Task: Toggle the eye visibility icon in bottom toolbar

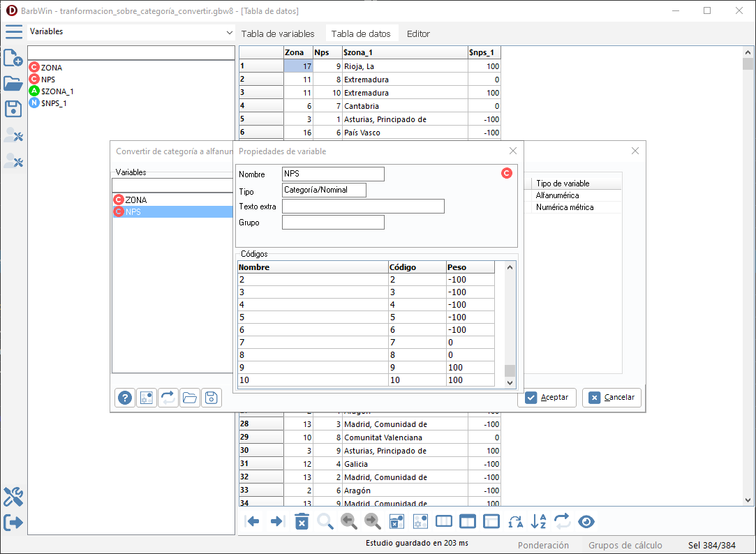Action: pyautogui.click(x=586, y=521)
